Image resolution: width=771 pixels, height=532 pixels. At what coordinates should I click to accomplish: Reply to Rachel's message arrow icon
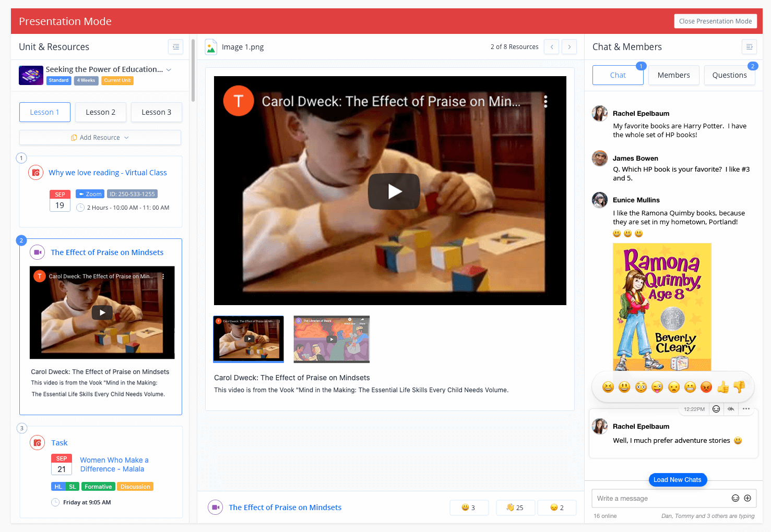[x=731, y=409]
